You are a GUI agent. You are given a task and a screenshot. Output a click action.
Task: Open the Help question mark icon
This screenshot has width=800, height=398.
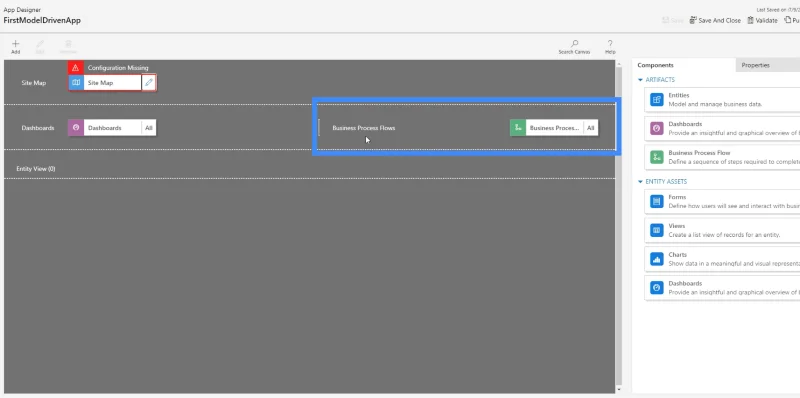click(x=610, y=44)
